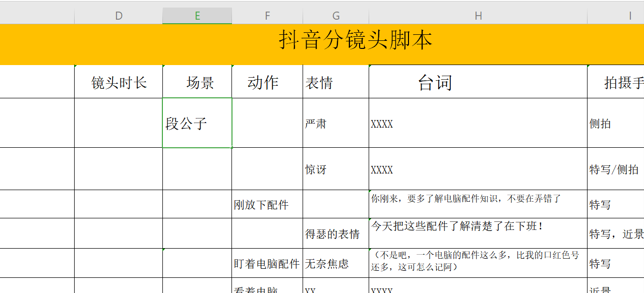Select the 特写/侧拍 shooting method cell
The width and height of the screenshot is (644, 293).
(615, 169)
